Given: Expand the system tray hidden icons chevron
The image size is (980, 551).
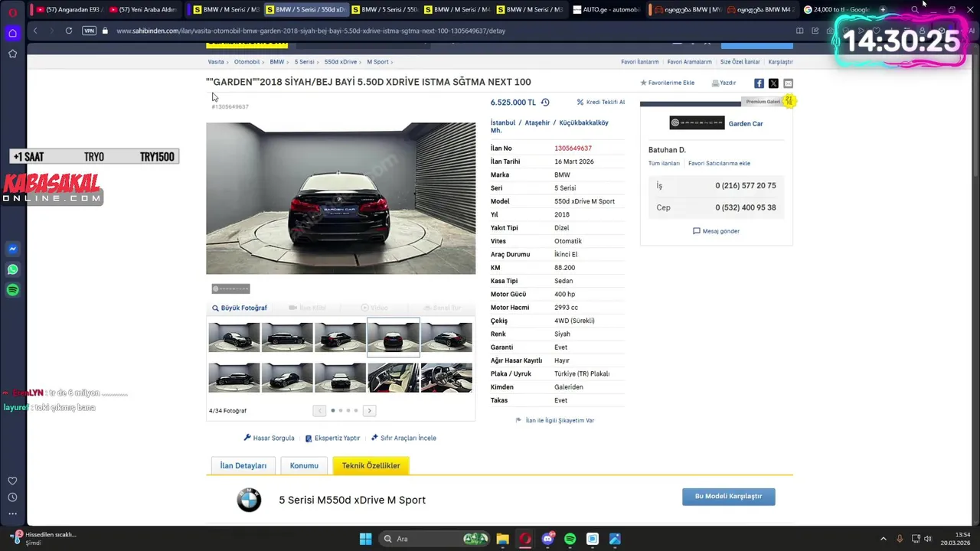Looking at the screenshot, I should pyautogui.click(x=883, y=539).
